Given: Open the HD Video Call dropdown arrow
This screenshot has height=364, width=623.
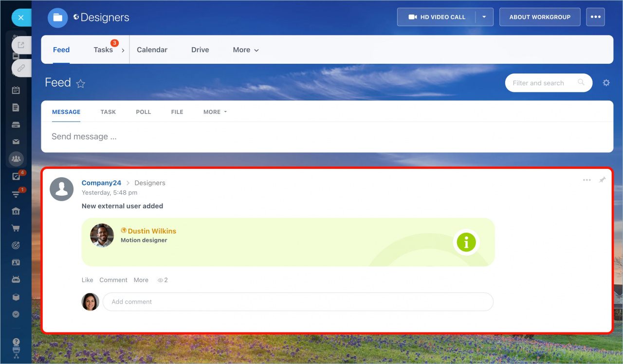Looking at the screenshot, I should coord(484,17).
